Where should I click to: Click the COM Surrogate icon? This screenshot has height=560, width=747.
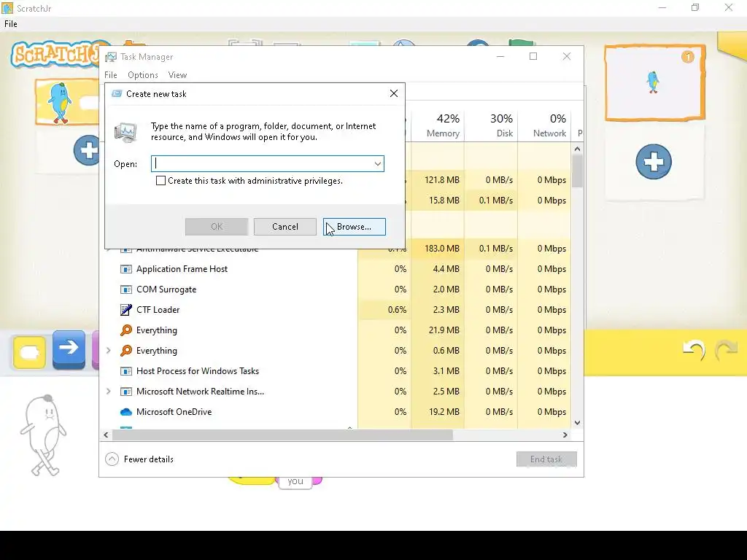[125, 289]
